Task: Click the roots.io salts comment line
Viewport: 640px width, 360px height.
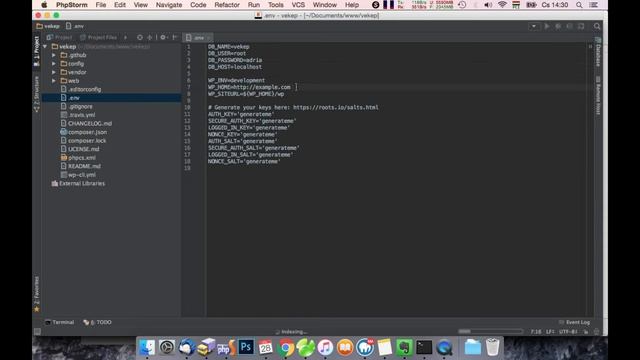Action: coord(293,107)
